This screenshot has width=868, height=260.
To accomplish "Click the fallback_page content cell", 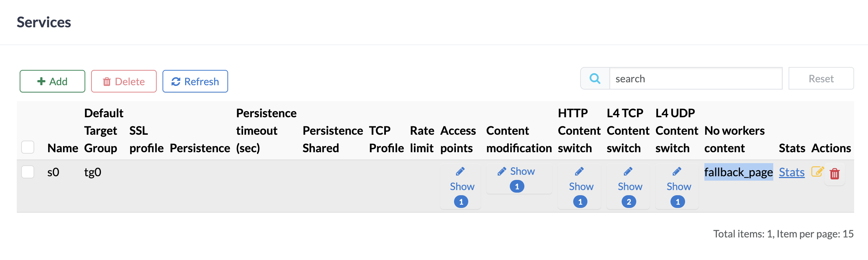I will [738, 172].
